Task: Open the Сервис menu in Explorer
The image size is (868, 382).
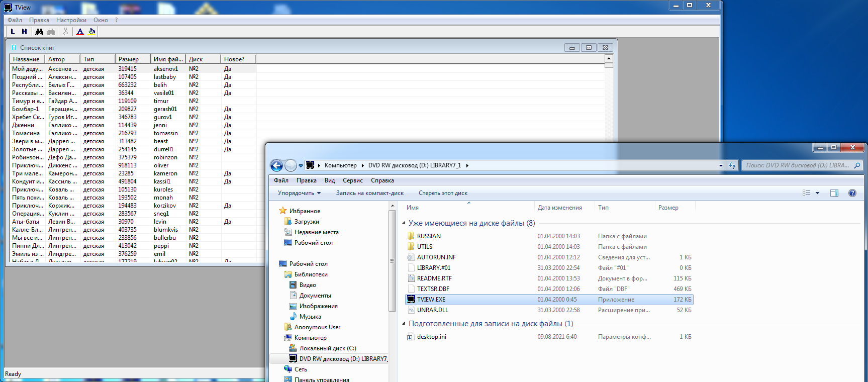Action: click(352, 180)
